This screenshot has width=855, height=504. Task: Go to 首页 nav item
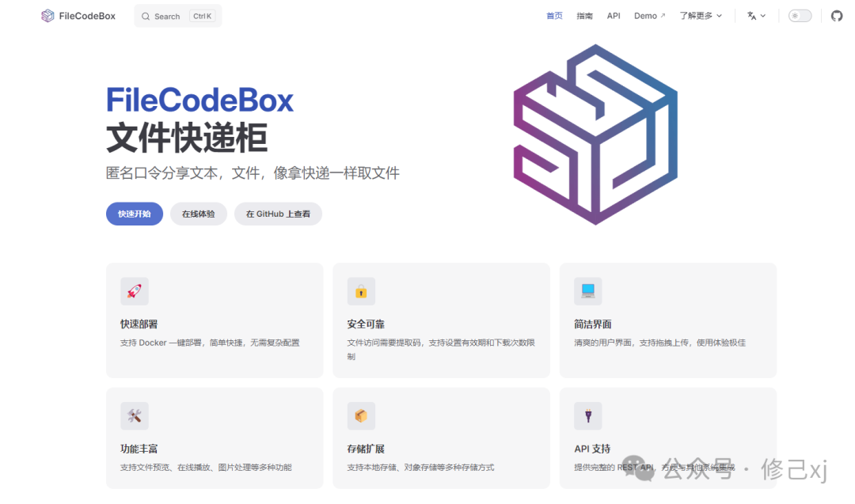click(554, 16)
